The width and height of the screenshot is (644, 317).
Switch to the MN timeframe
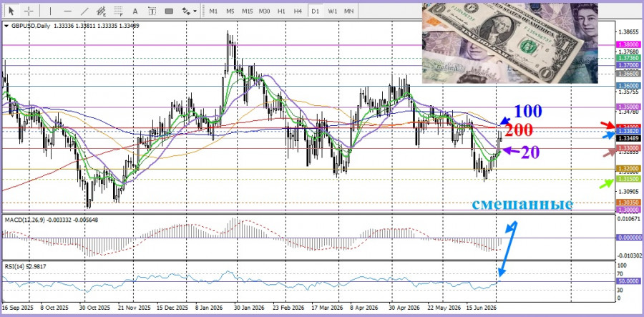[x=348, y=11]
